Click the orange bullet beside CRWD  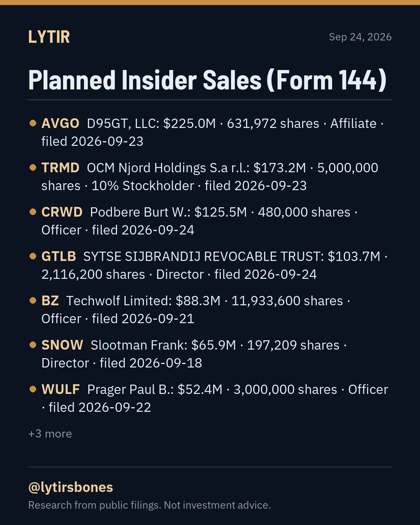click(33, 212)
